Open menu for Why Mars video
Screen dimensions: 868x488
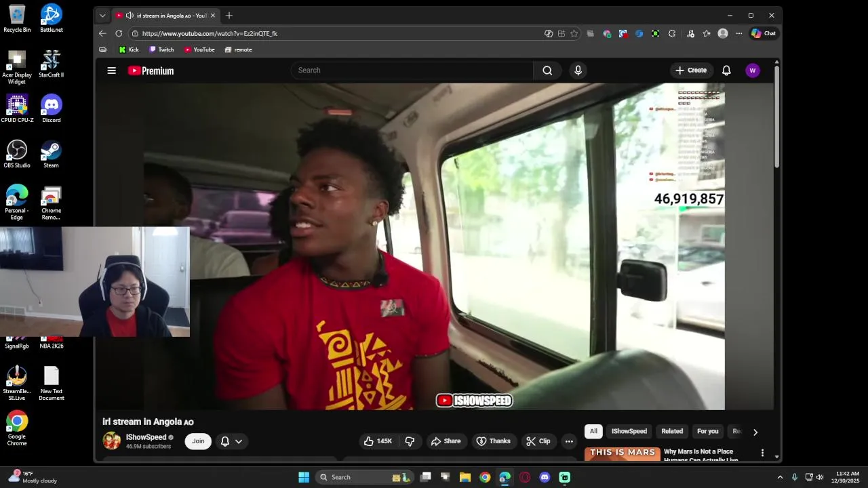(x=762, y=453)
